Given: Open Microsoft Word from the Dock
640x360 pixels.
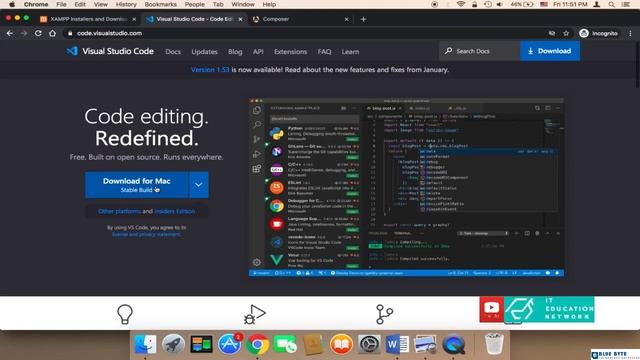Looking at the screenshot, I should (397, 344).
